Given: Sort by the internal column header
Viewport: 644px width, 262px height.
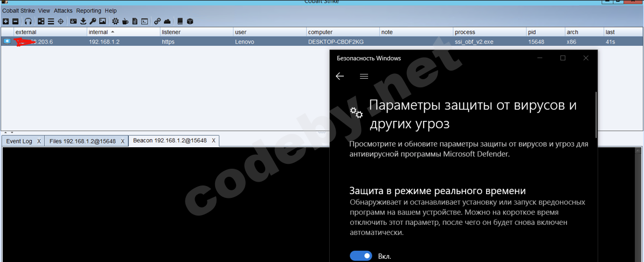Looking at the screenshot, I should pyautogui.click(x=123, y=32).
